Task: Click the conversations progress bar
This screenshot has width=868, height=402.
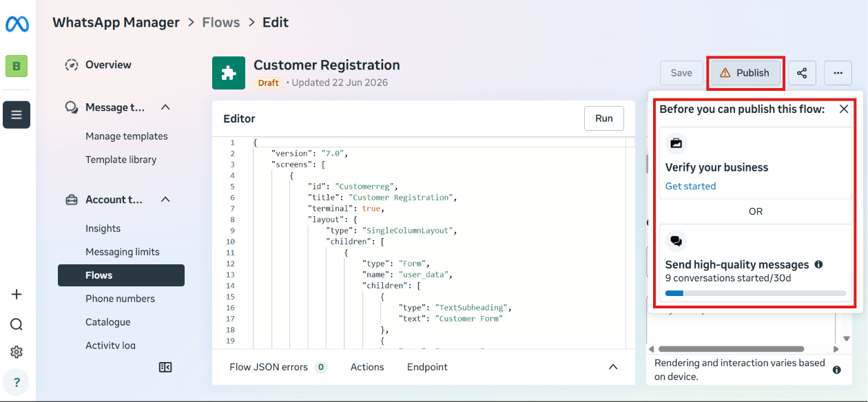Action: tap(755, 293)
